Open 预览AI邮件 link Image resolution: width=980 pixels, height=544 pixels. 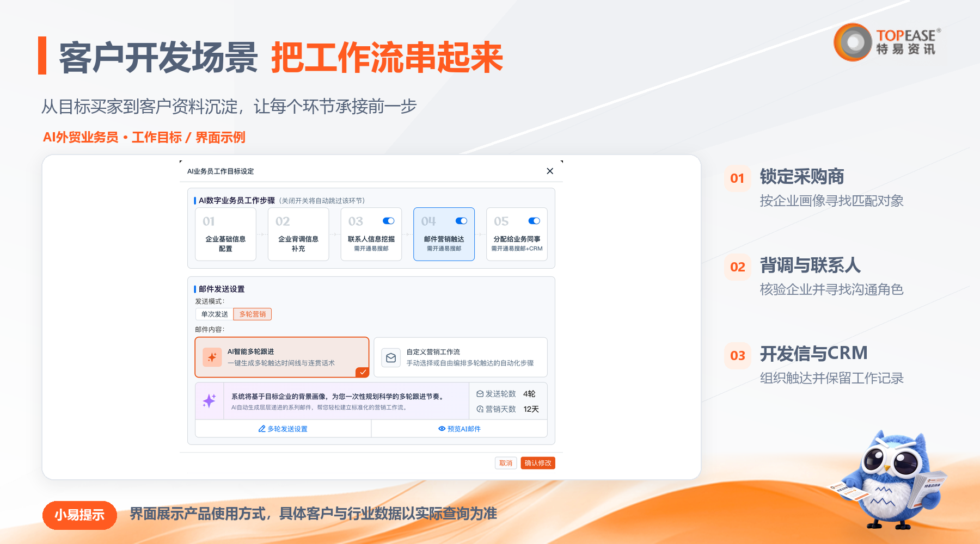pos(460,429)
